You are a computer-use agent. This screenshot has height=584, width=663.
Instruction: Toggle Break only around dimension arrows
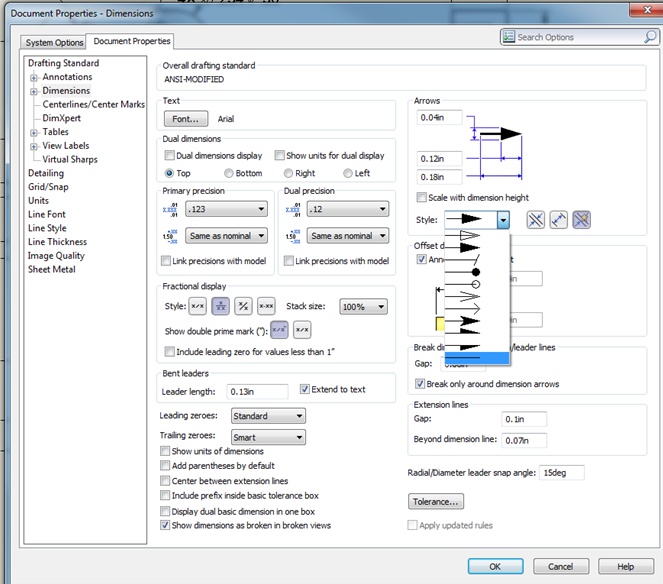point(420,384)
